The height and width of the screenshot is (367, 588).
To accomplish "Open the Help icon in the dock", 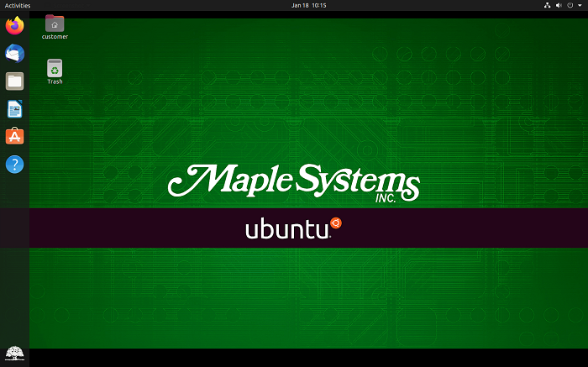I will (14, 165).
